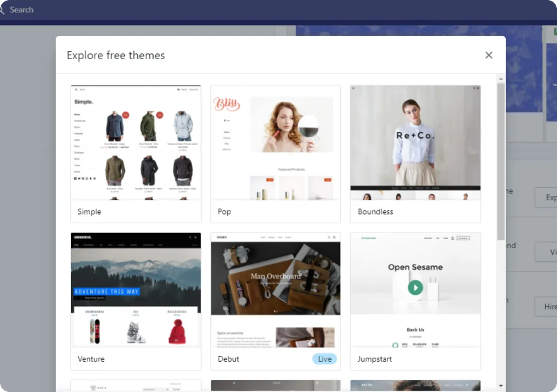Click the scroll down arrow of dialog

point(501,385)
